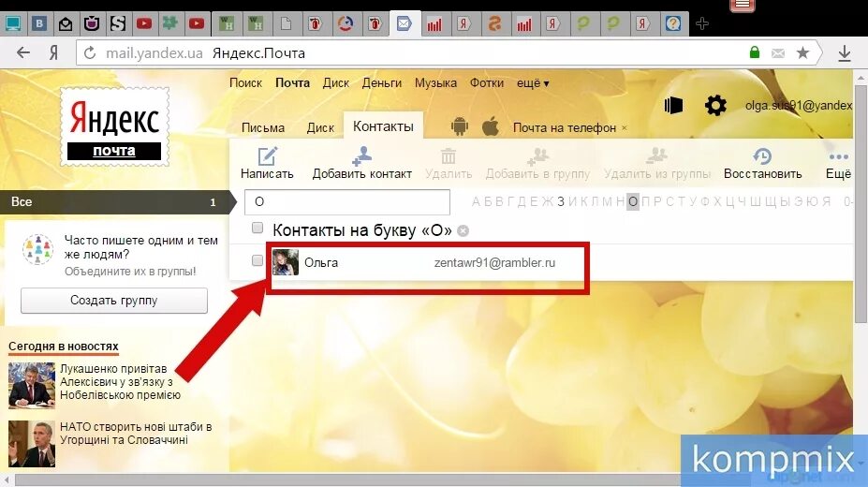Switch to the green puzzle piece tab
Image resolution: width=868 pixels, height=487 pixels.
click(169, 23)
